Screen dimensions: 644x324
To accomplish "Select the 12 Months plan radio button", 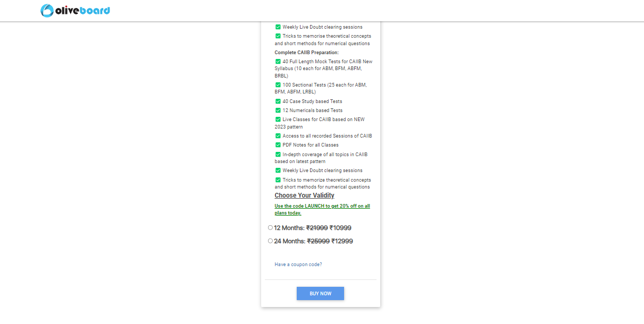I will [270, 228].
